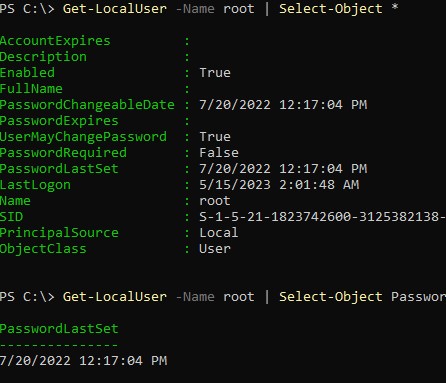Select the Enabled value True
Screen dimensions: 446x383
215,73
